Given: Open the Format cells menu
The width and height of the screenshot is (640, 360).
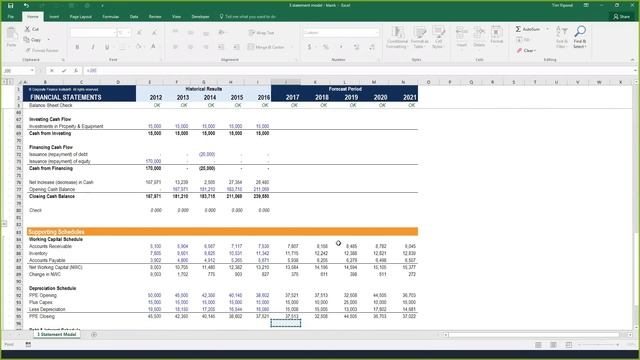Looking at the screenshot, I should point(496,36).
